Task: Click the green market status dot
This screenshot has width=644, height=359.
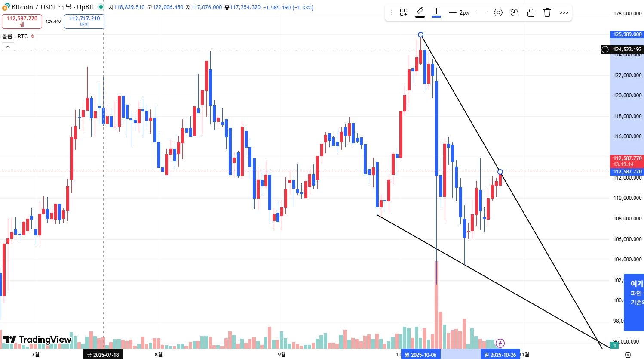Action: pyautogui.click(x=101, y=7)
